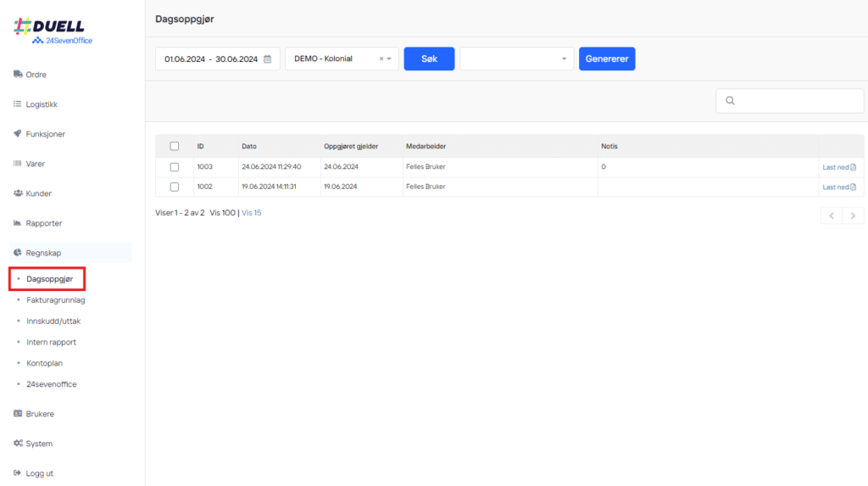The image size is (868, 486).
Task: Clear DEMO - Kolonial selection with x
Action: 381,59
